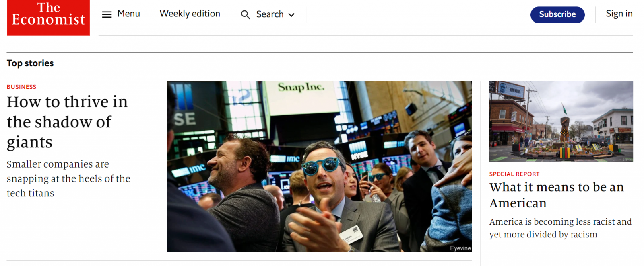The height and width of the screenshot is (266, 644).
Task: Click the Snap Inc. sign in photo
Action: click(x=301, y=87)
